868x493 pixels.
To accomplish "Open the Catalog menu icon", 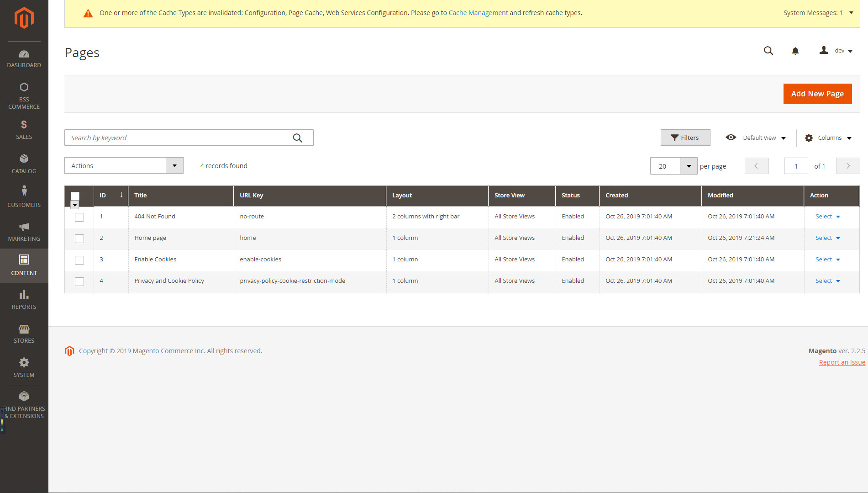I will 24,163.
